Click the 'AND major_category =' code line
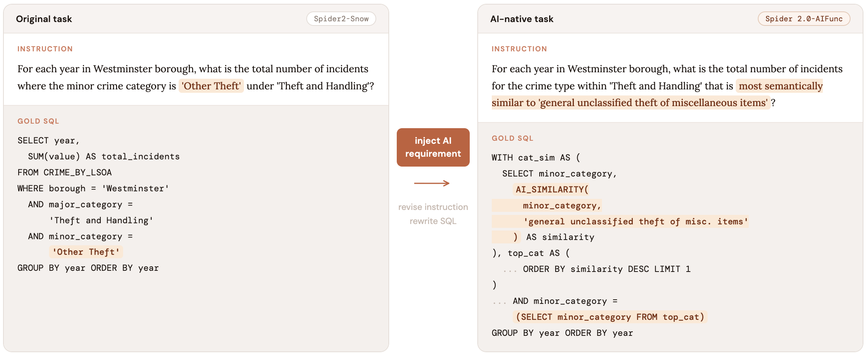This screenshot has height=356, width=868. pos(80,205)
